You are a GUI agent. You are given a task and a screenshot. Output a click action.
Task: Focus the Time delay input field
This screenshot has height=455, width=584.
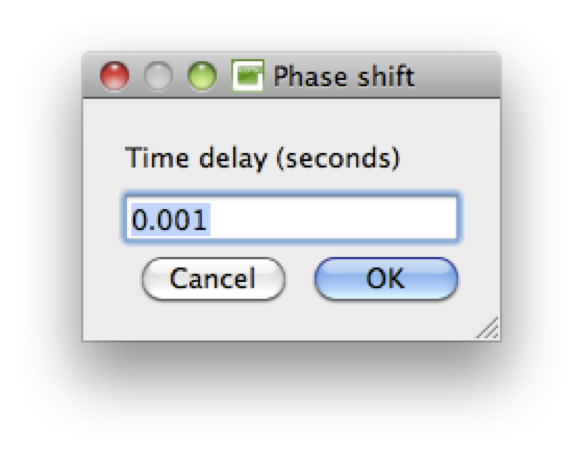[x=291, y=218]
